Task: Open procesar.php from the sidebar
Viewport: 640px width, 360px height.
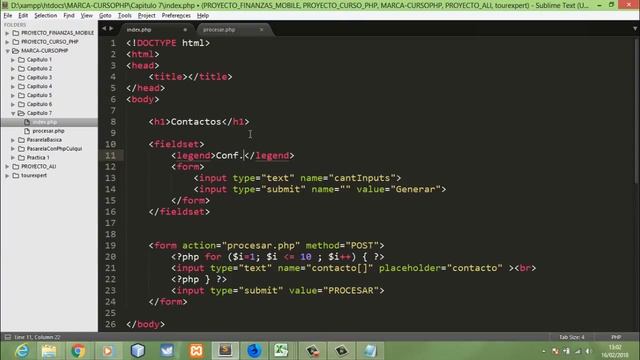Action: 49,131
